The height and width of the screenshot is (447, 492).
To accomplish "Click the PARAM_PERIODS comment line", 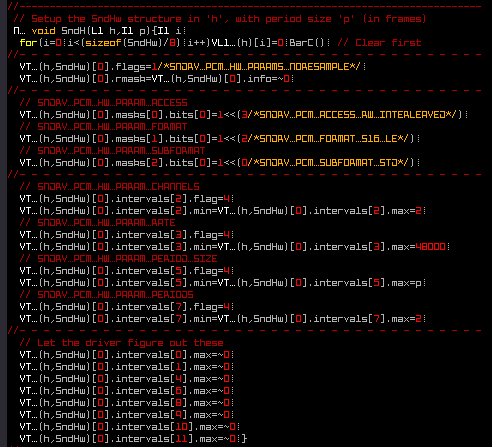I will click(x=106, y=295).
